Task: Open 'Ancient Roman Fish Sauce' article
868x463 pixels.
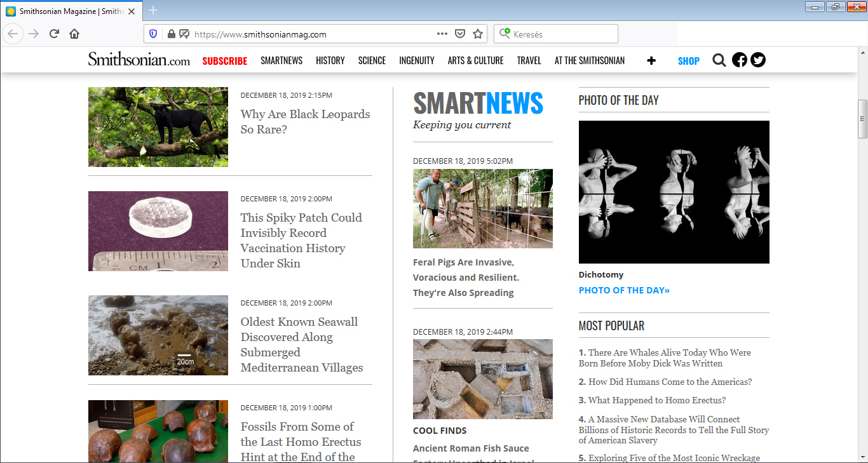Action: tap(473, 455)
